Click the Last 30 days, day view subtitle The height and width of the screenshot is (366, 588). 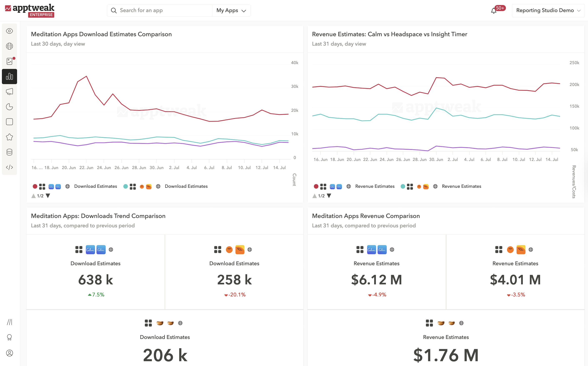tap(58, 44)
